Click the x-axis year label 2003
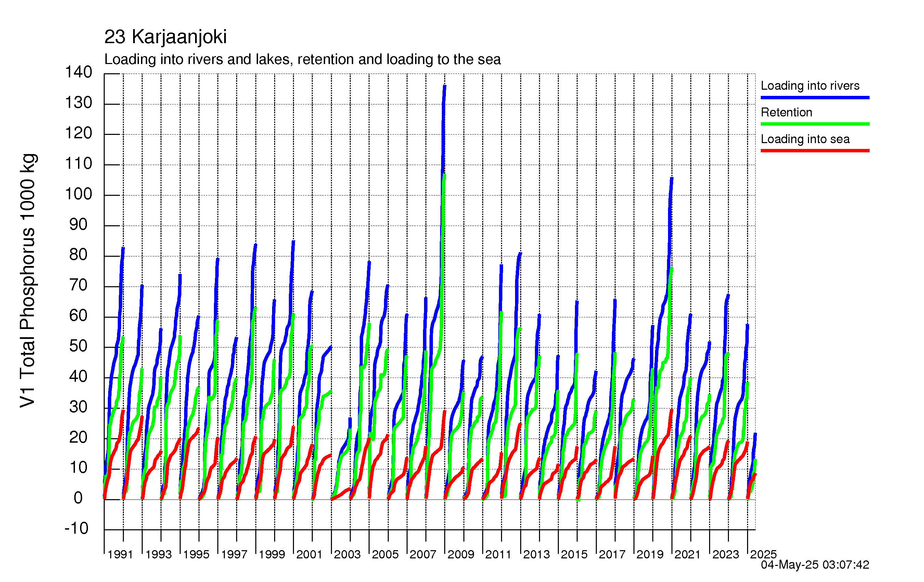This screenshot has width=924, height=582. click(347, 554)
